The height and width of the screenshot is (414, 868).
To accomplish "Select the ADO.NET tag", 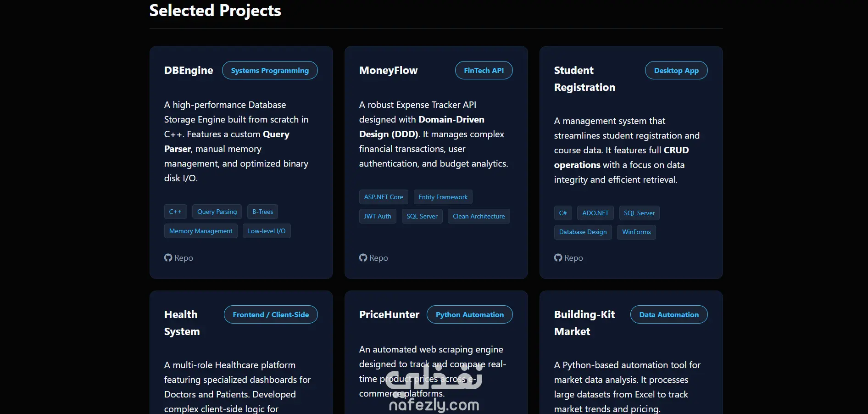I will (595, 213).
